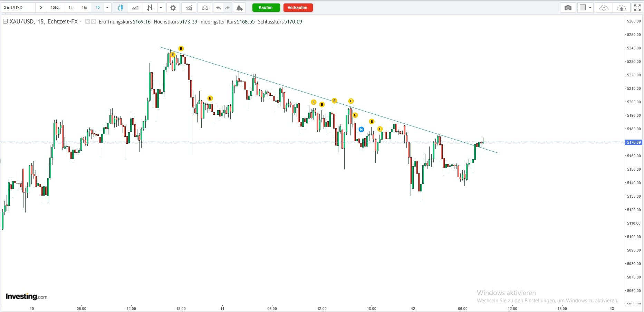The width and height of the screenshot is (644, 312).
Task: Toggle series visibility eye icon in legend
Action: [x=88, y=21]
